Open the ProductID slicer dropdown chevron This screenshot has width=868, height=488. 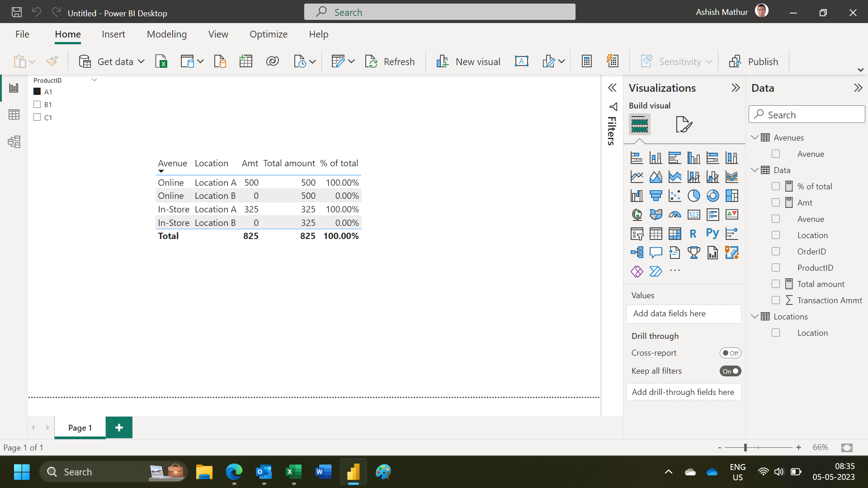click(94, 80)
